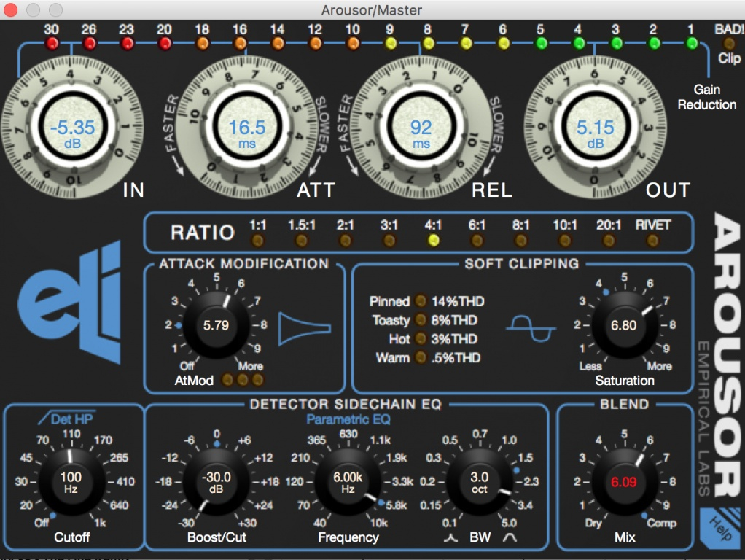Select the 1:1 ratio LED

(258, 241)
